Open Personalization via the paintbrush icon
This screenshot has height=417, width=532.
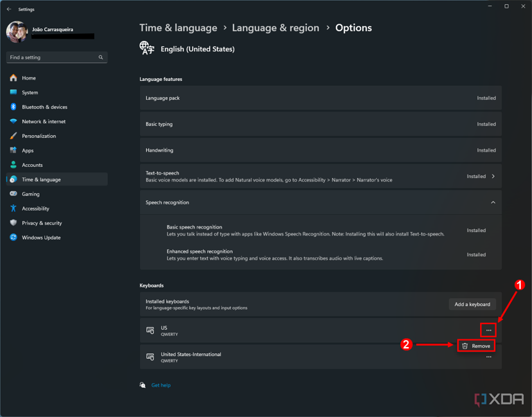[x=13, y=136]
